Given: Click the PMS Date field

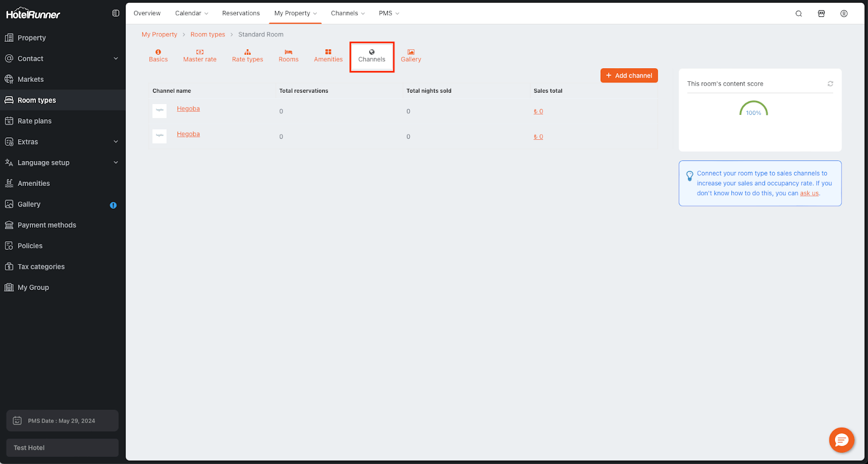Looking at the screenshot, I should click(62, 421).
